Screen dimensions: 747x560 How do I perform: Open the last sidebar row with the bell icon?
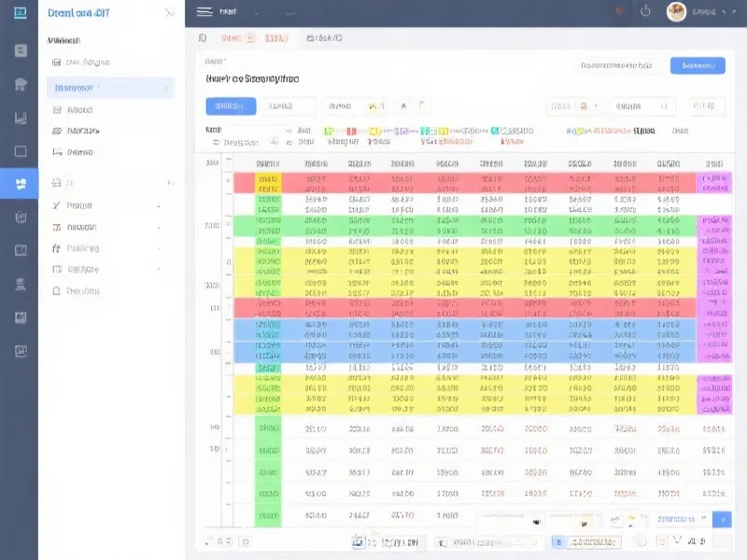[x=78, y=290]
